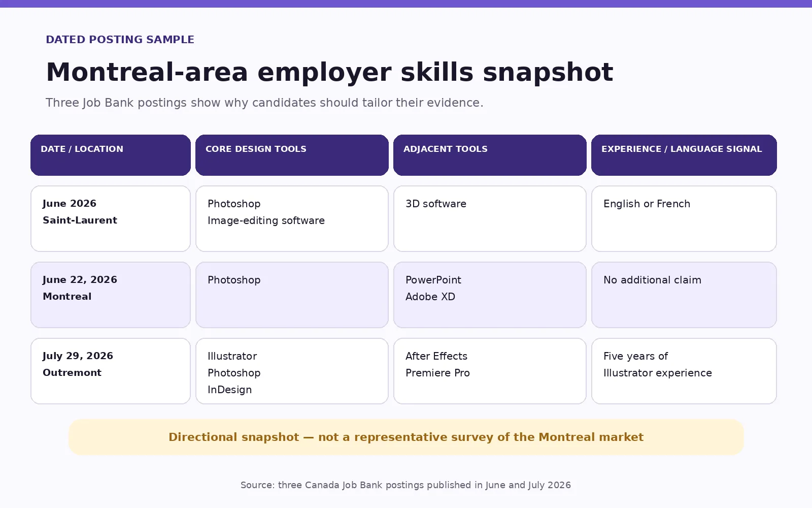
Task: Click 'Photoshop' in the Saint-Laurent row
Action: (x=234, y=204)
